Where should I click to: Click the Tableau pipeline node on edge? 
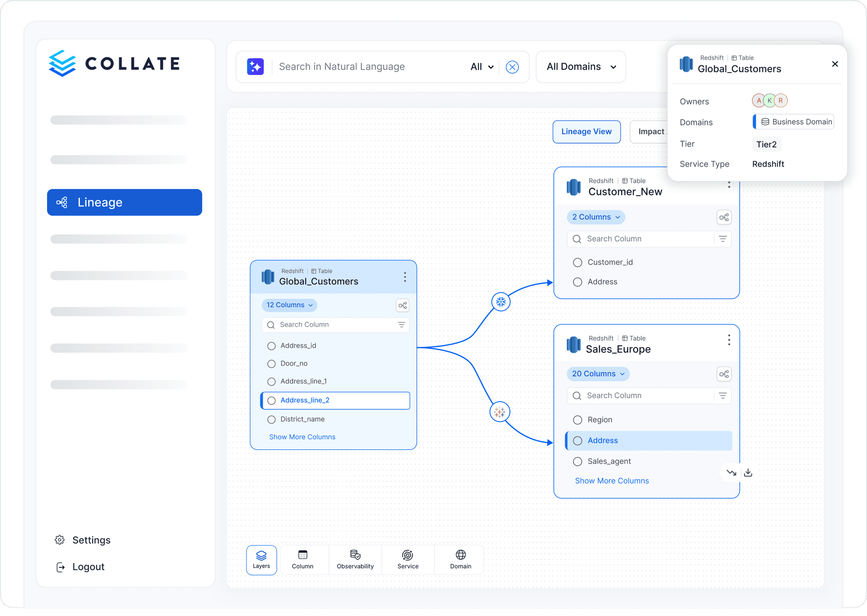point(499,412)
